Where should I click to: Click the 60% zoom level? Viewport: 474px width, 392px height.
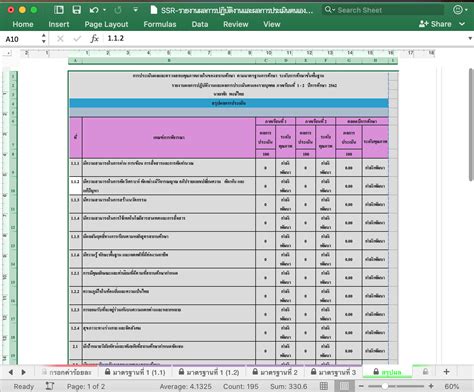coord(452,387)
